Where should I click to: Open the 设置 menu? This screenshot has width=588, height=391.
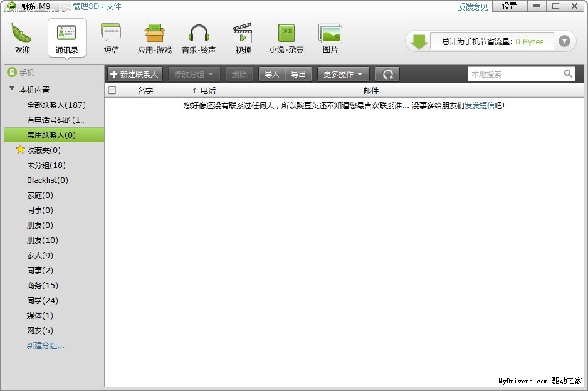(x=509, y=6)
